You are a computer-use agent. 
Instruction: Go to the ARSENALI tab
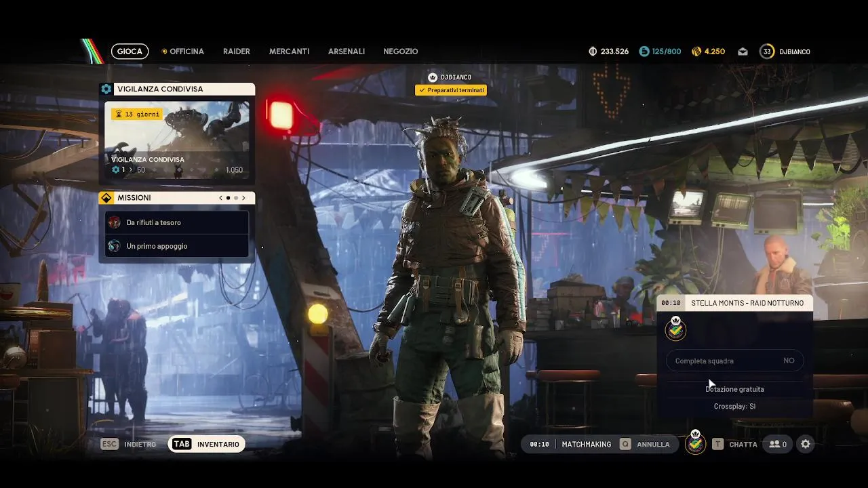point(347,52)
